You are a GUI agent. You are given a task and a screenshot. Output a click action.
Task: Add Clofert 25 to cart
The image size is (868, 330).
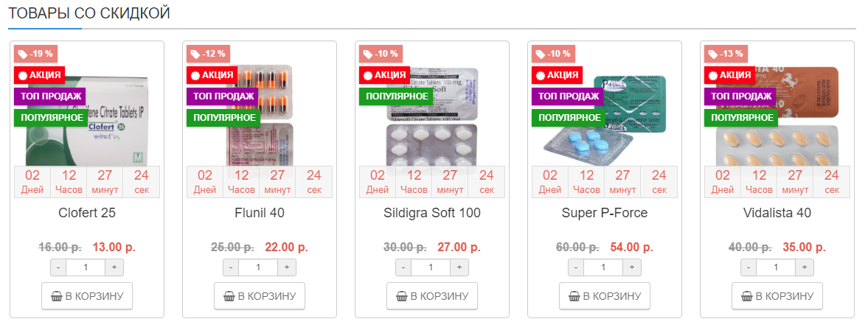(x=87, y=296)
